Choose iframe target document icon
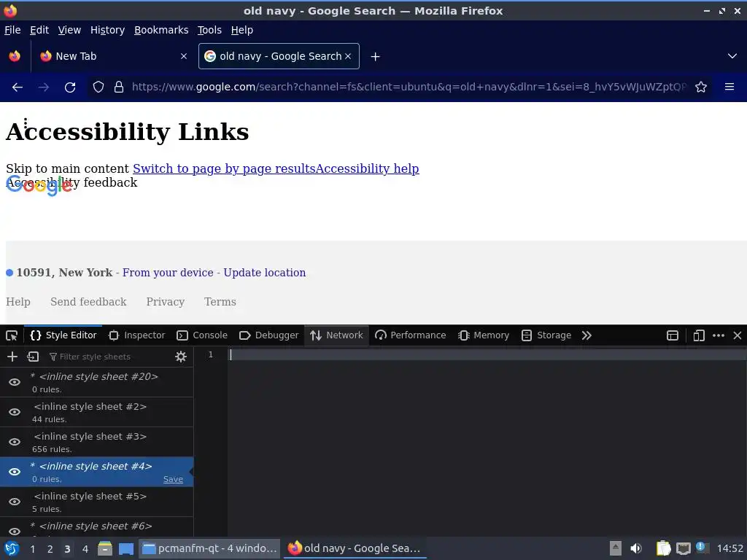The width and height of the screenshot is (747, 560). click(x=672, y=335)
